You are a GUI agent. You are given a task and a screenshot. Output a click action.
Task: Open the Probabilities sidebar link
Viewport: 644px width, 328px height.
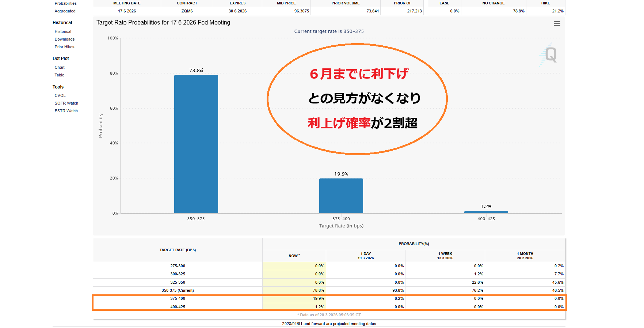coord(65,3)
